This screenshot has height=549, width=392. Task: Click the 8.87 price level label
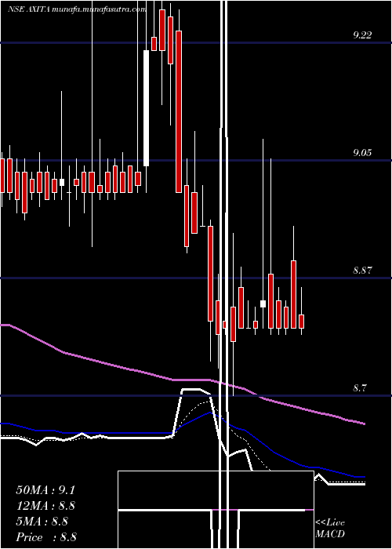(x=362, y=271)
